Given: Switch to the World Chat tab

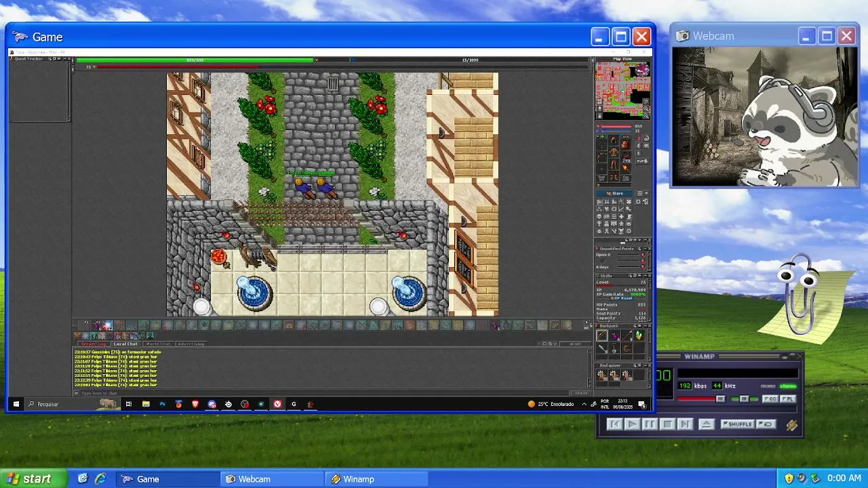Looking at the screenshot, I should (158, 344).
